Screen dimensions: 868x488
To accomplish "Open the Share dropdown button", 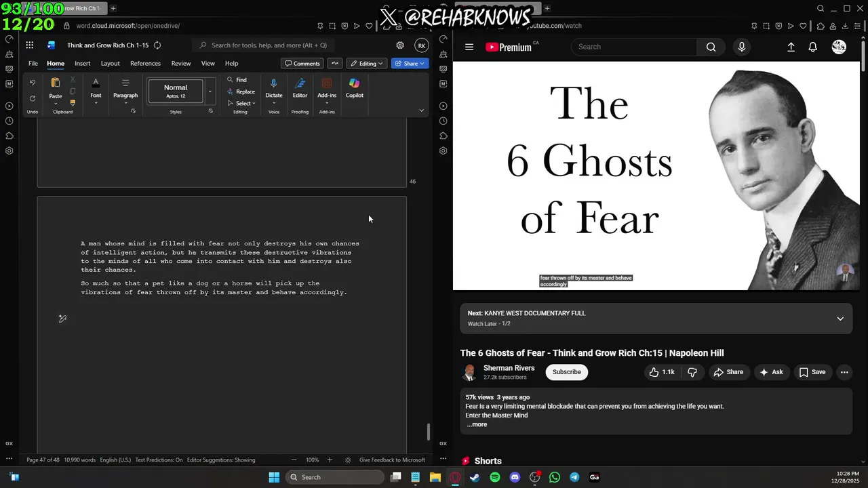I will point(410,63).
